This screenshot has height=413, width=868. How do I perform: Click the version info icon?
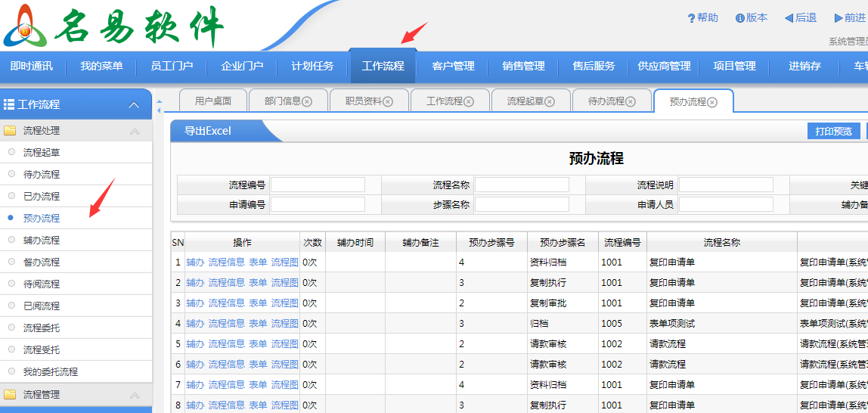pos(739,18)
